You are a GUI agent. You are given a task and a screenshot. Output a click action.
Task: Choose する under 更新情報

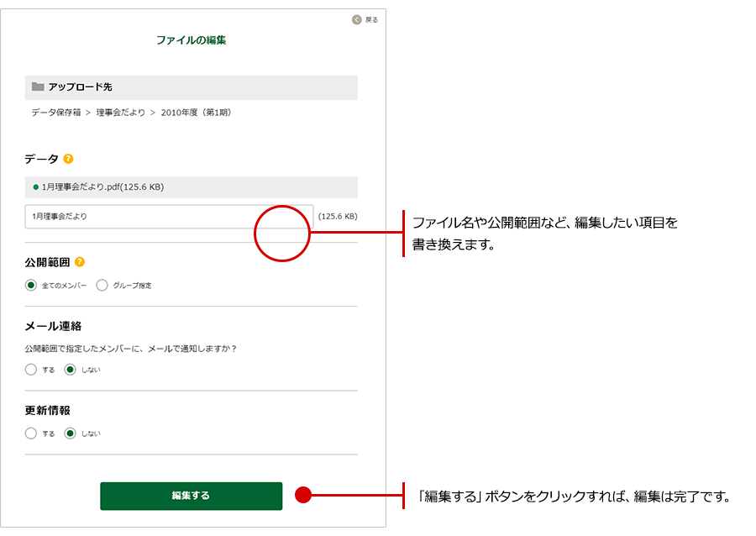tap(31, 434)
